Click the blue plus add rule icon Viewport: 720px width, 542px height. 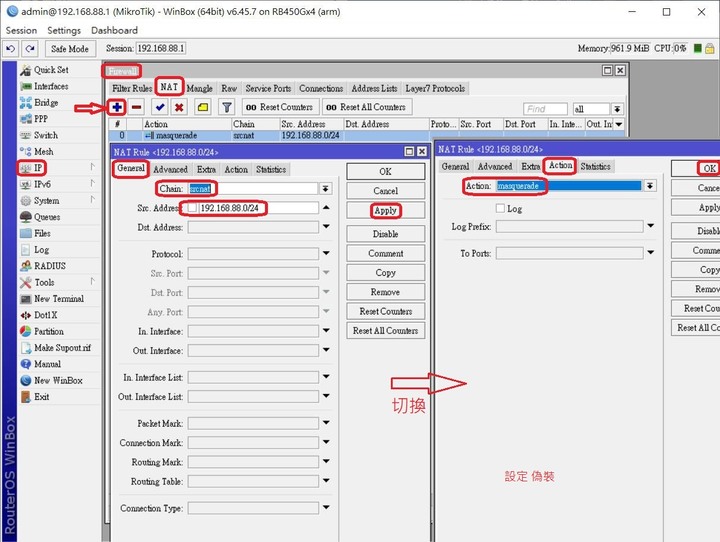(x=117, y=107)
